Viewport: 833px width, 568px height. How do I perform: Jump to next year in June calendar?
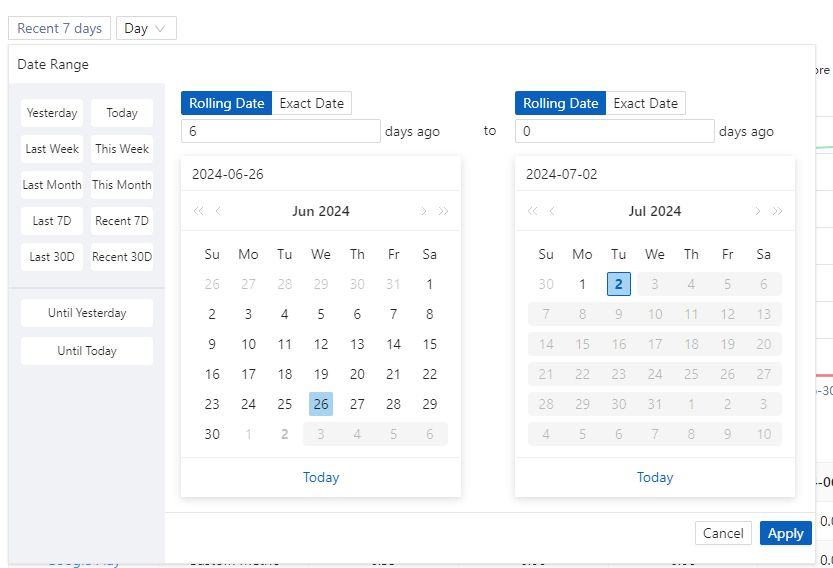(x=443, y=211)
